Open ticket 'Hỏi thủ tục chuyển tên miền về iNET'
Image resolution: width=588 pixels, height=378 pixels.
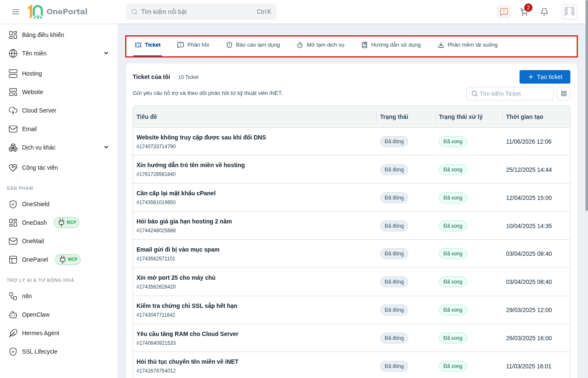(187, 362)
